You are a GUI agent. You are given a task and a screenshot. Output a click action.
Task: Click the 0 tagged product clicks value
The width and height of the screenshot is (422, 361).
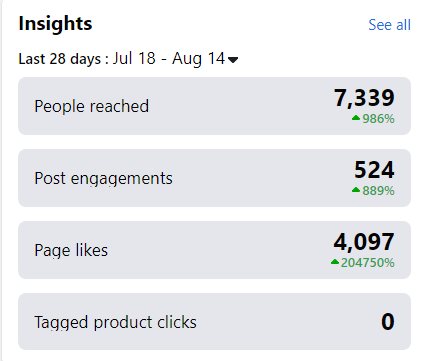[x=388, y=322]
